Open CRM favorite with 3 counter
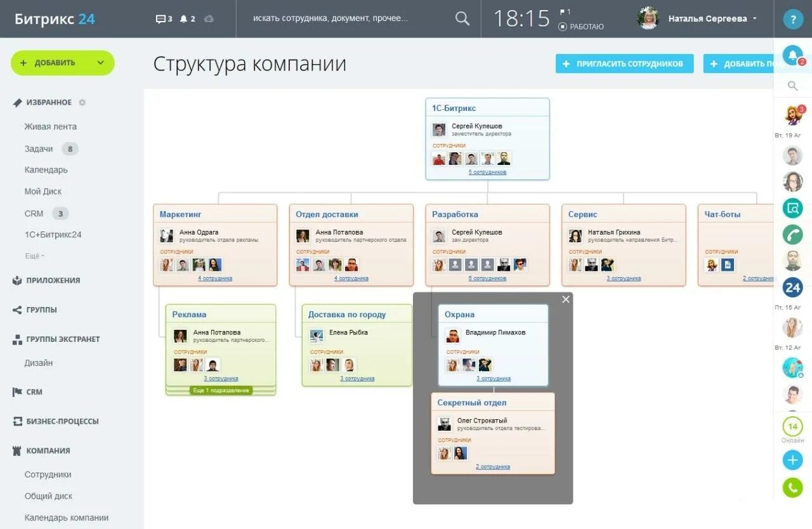812x529 pixels. tap(34, 213)
